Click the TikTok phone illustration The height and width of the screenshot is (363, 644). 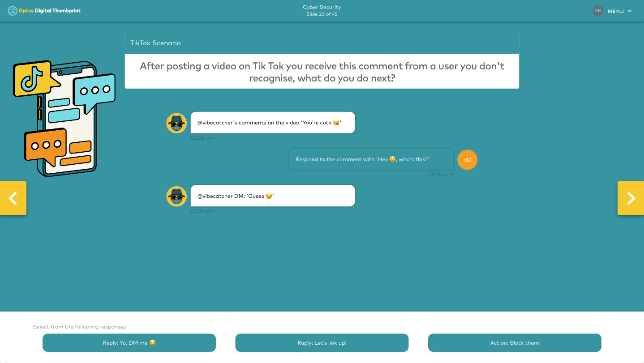click(64, 119)
